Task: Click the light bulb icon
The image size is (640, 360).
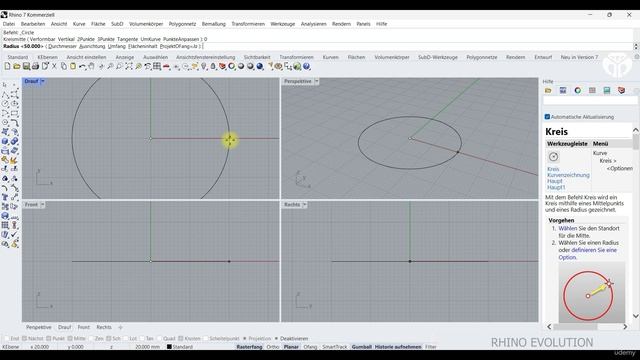Action: coord(204,66)
